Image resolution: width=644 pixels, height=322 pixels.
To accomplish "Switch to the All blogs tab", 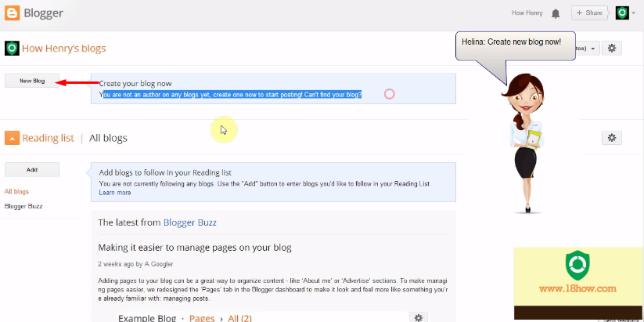I will 108,138.
